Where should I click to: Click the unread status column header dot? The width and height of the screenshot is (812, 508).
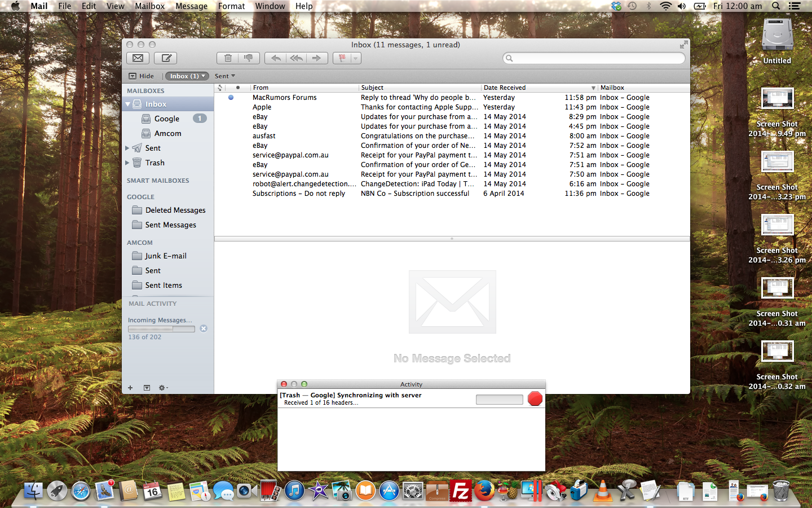[238, 87]
